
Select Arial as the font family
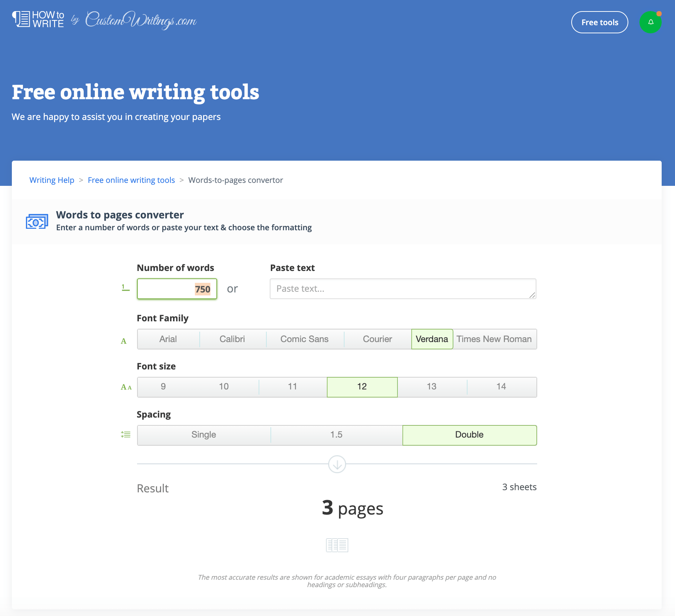tap(168, 339)
